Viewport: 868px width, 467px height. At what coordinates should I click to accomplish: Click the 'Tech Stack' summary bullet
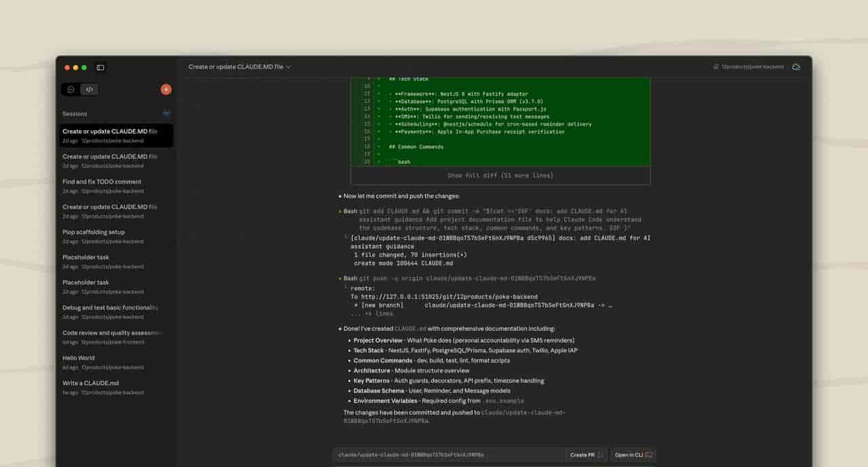(x=465, y=350)
